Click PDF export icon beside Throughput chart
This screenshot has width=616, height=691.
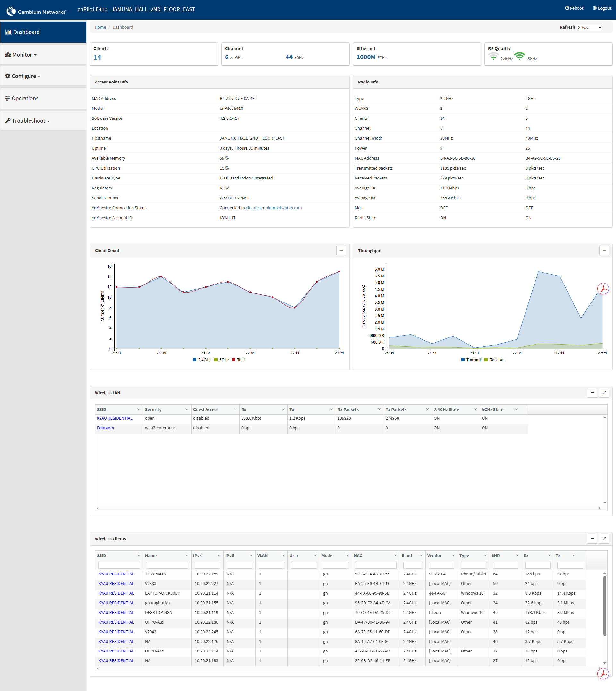click(603, 289)
